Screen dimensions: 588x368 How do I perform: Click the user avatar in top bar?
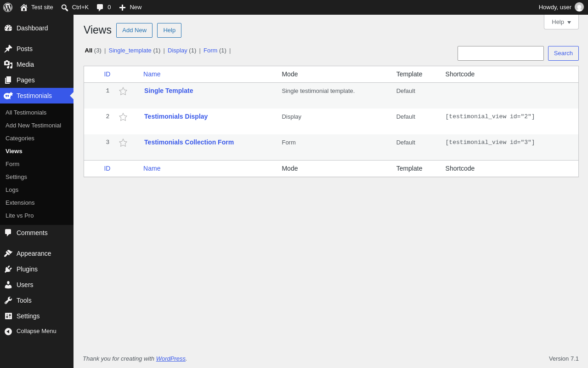pos(579,7)
